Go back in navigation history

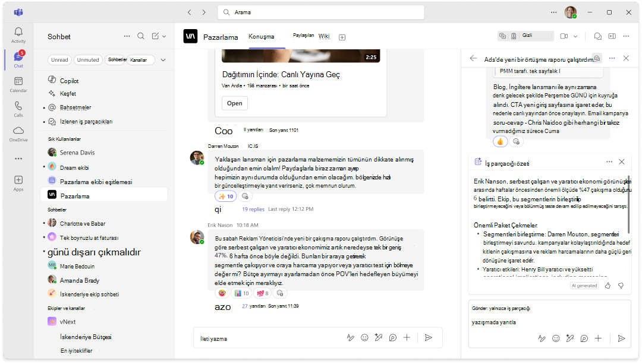tap(189, 12)
